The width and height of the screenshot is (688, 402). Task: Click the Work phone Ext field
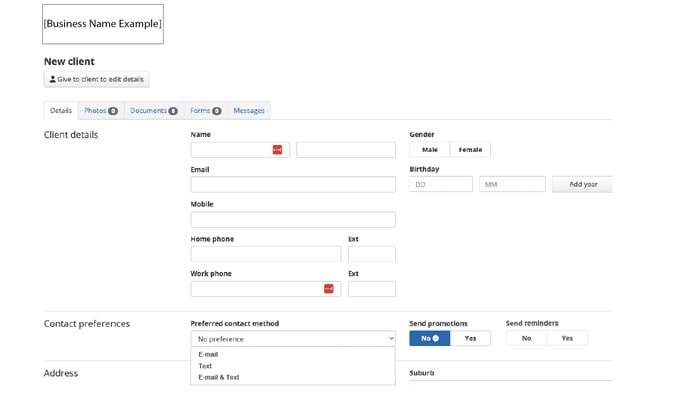[x=372, y=289]
